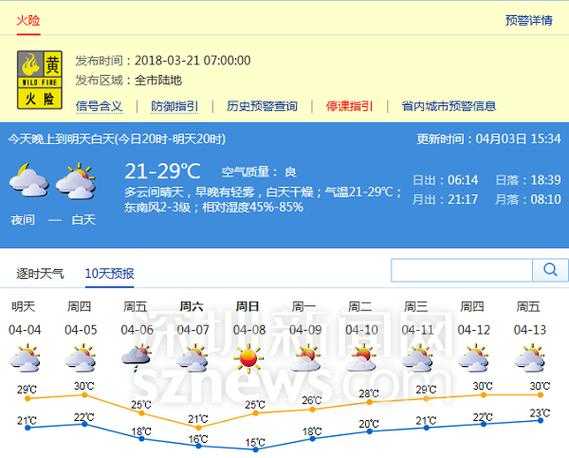This screenshot has width=569, height=458.
Task: Click the 29℃ high point for 04-04
Action: point(28,398)
